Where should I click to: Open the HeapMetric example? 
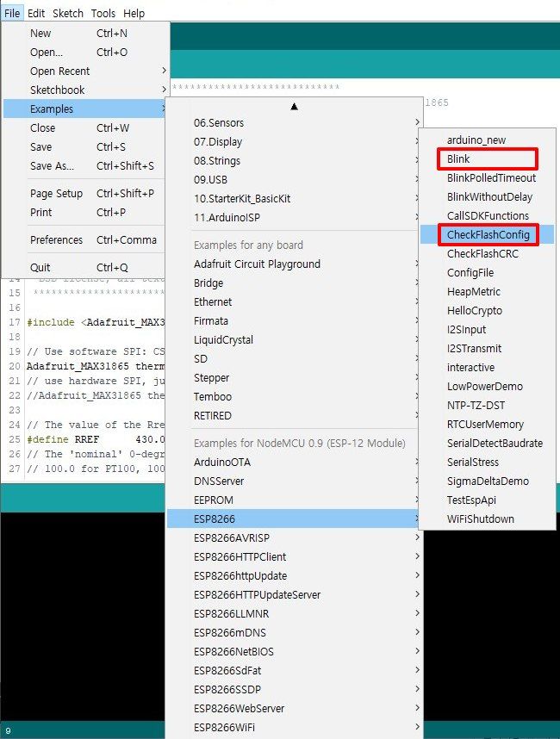tap(487, 292)
